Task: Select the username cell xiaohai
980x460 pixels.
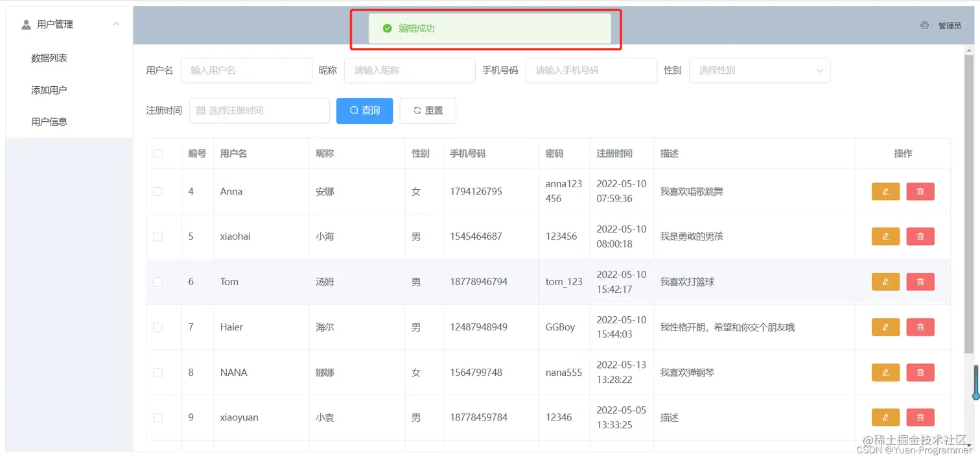Action: click(x=235, y=236)
